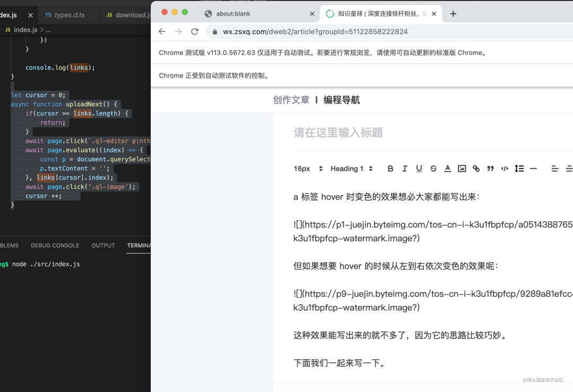This screenshot has height=392, width=573.
Task: Close the index.js editor tab
Action: pos(30,15)
